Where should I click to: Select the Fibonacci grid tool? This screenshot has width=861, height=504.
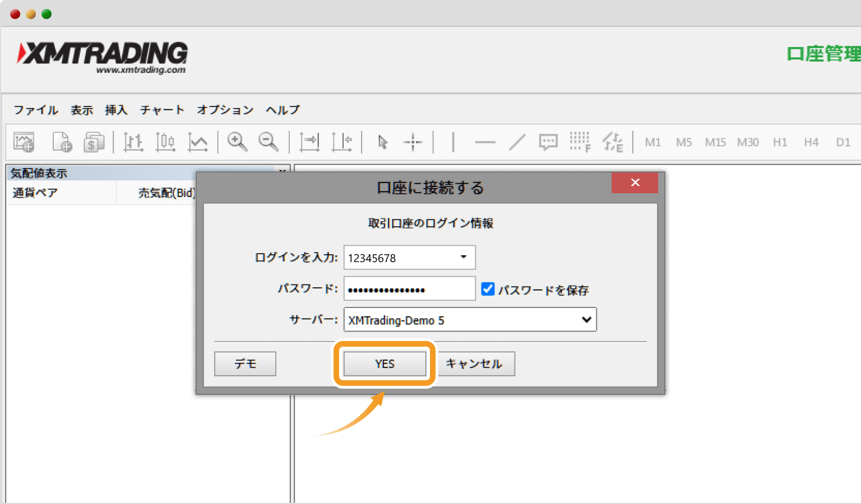[x=580, y=142]
